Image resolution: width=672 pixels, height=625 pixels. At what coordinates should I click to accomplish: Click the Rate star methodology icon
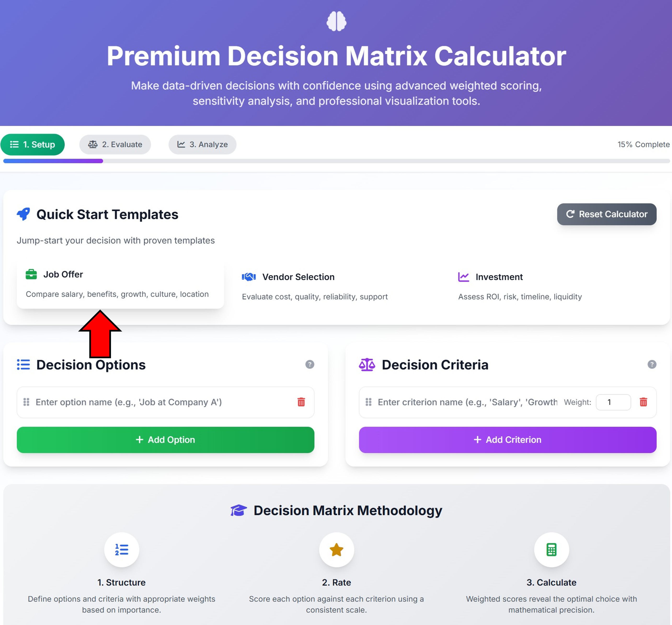[336, 550]
